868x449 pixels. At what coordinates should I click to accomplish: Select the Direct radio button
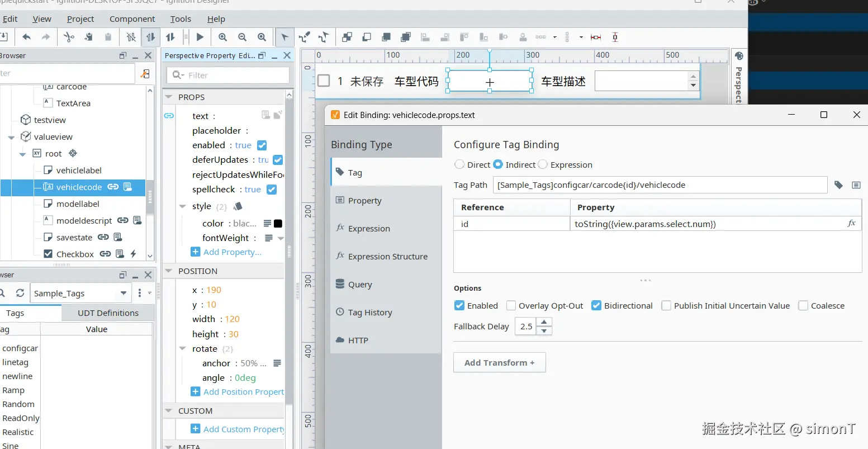[x=459, y=164]
